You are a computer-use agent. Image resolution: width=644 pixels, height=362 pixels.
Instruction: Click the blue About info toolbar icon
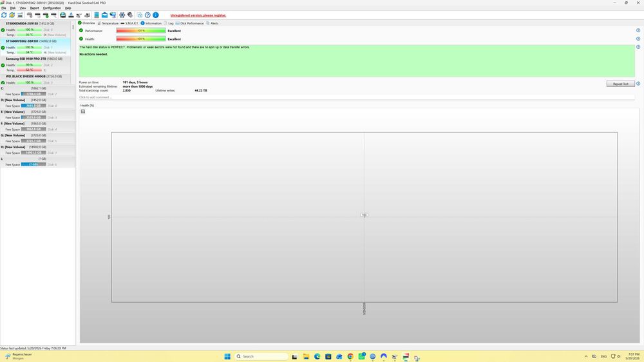point(156,15)
